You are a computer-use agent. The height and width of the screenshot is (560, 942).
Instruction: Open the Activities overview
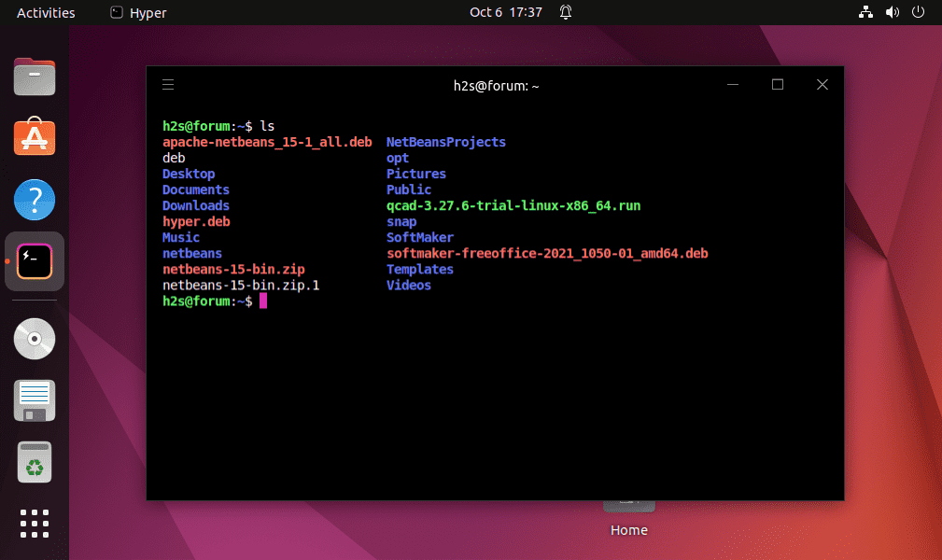pos(44,12)
